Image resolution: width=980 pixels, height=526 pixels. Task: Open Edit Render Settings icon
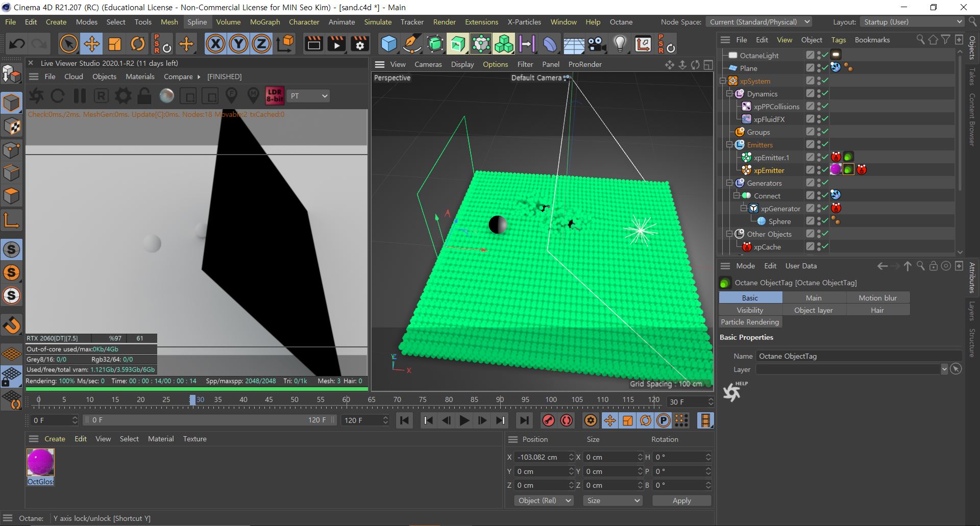360,44
